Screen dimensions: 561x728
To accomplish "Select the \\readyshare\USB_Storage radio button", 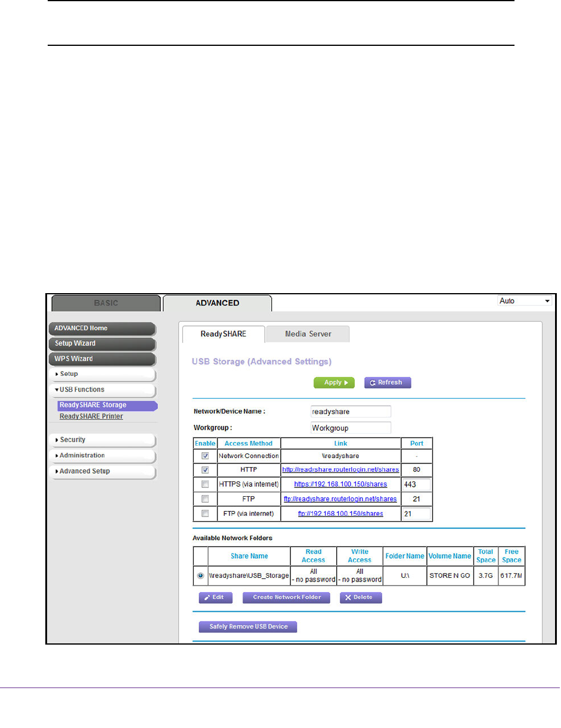I will 200,576.
